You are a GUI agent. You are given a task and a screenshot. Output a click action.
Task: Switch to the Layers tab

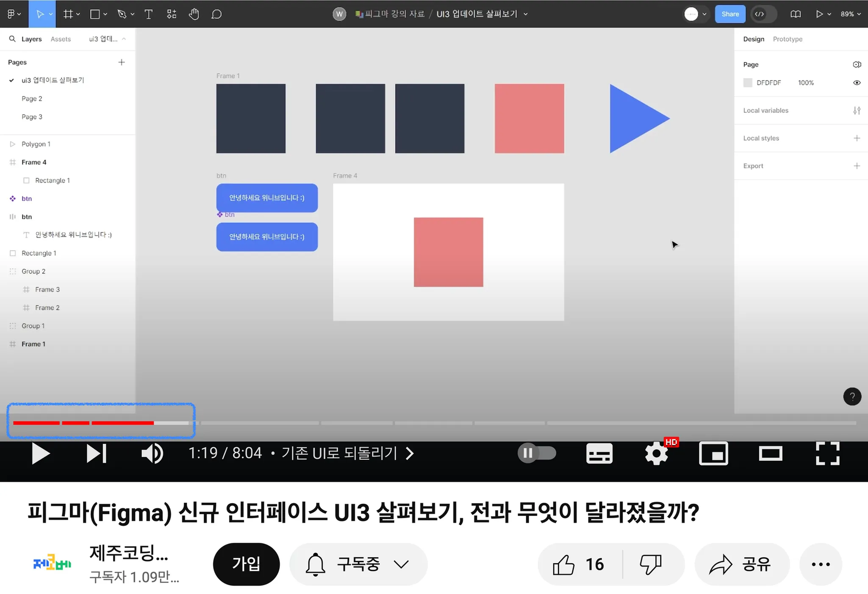[31, 39]
